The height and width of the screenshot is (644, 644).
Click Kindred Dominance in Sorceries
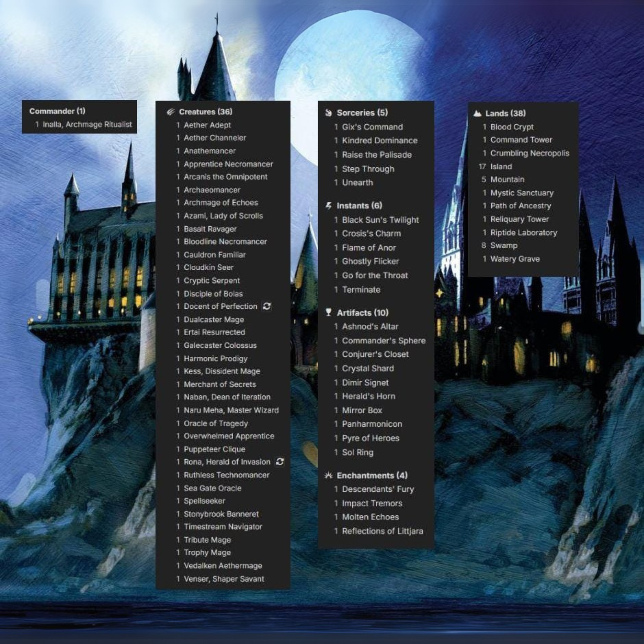click(379, 140)
